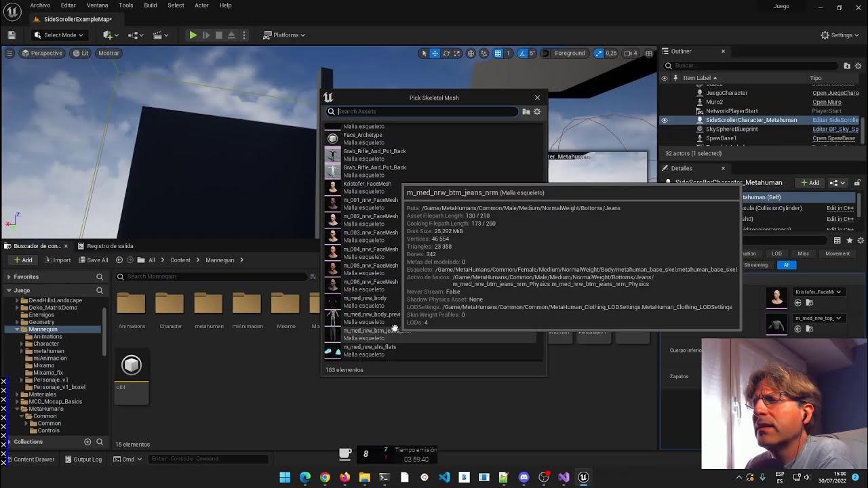Open the Cinematics toolbar dropdown
This screenshot has height=488, width=868.
point(160,35)
